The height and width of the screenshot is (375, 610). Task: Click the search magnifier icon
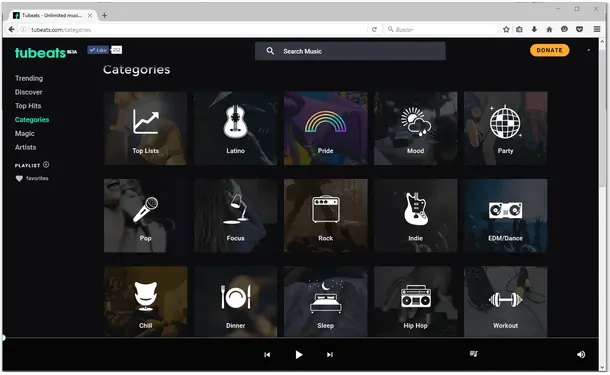[270, 51]
